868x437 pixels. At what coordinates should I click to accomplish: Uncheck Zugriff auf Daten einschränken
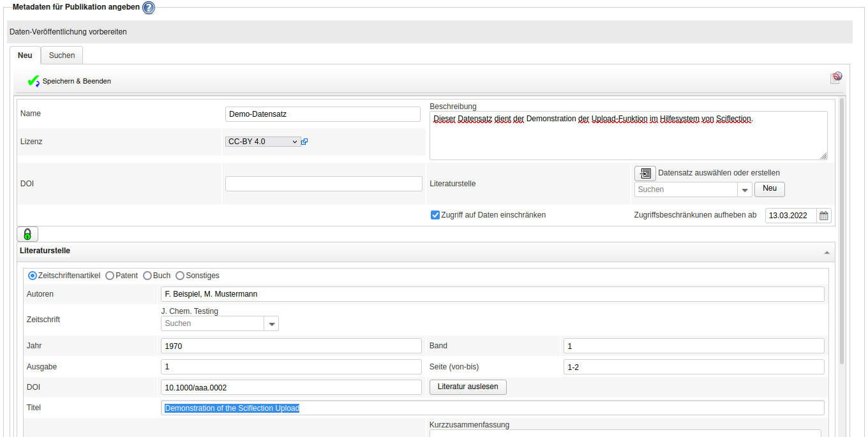pyautogui.click(x=435, y=215)
